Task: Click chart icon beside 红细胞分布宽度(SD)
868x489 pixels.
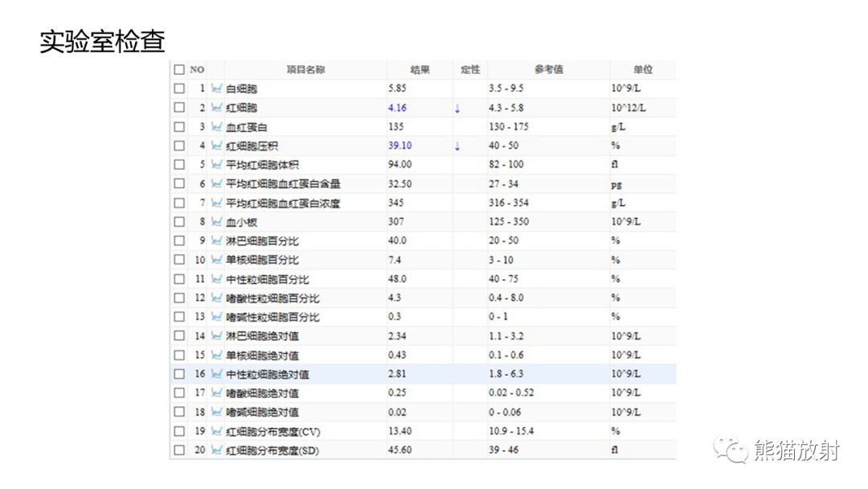Action: pos(216,450)
